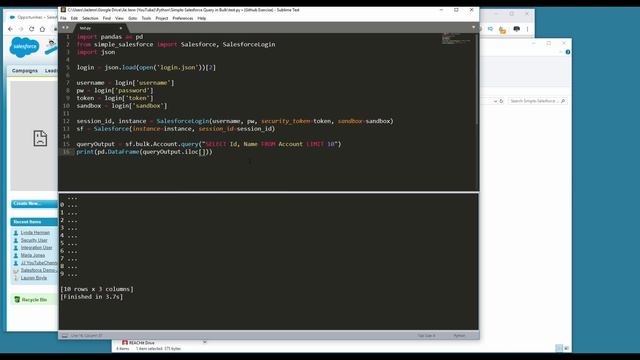Reload the browser page
Screen dimensions: 640x360
[31, 29]
